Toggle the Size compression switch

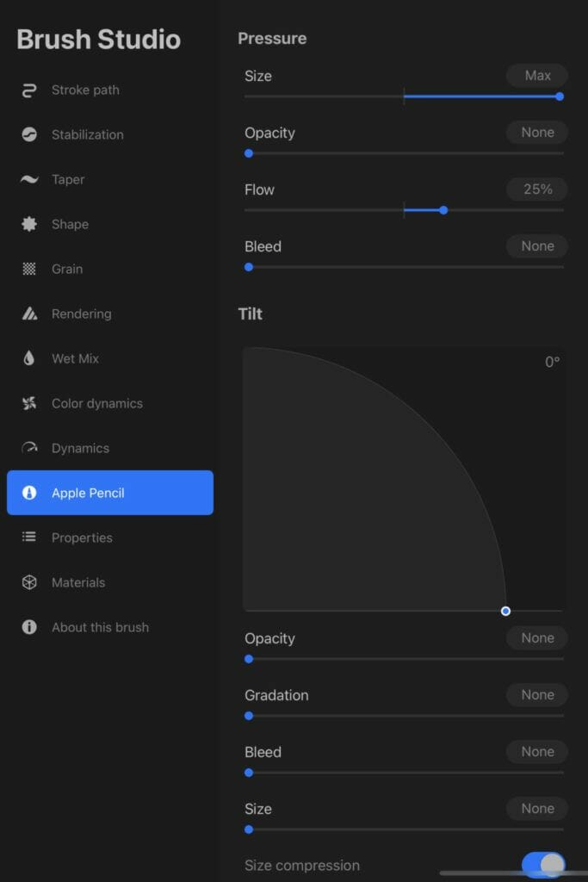point(543,865)
